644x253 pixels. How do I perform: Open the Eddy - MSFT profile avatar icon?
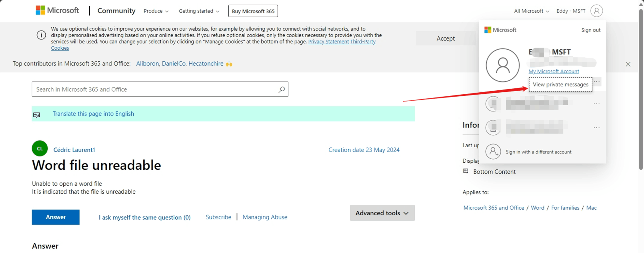(596, 11)
